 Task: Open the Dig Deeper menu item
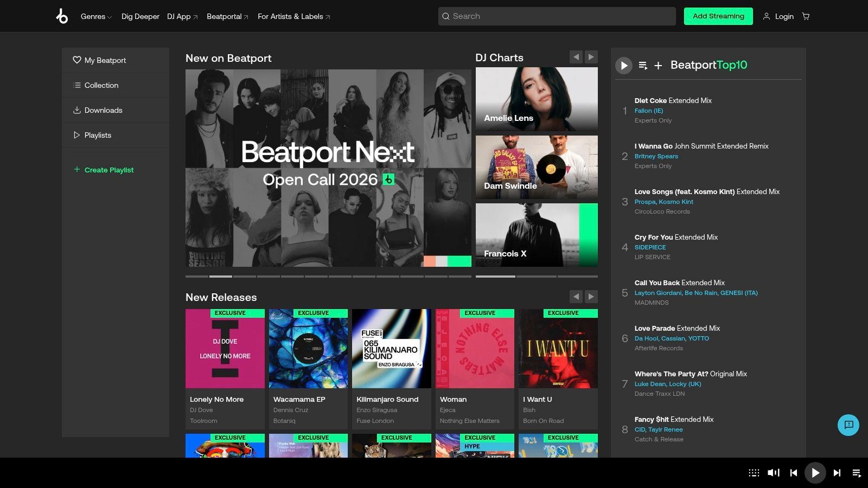tap(140, 16)
